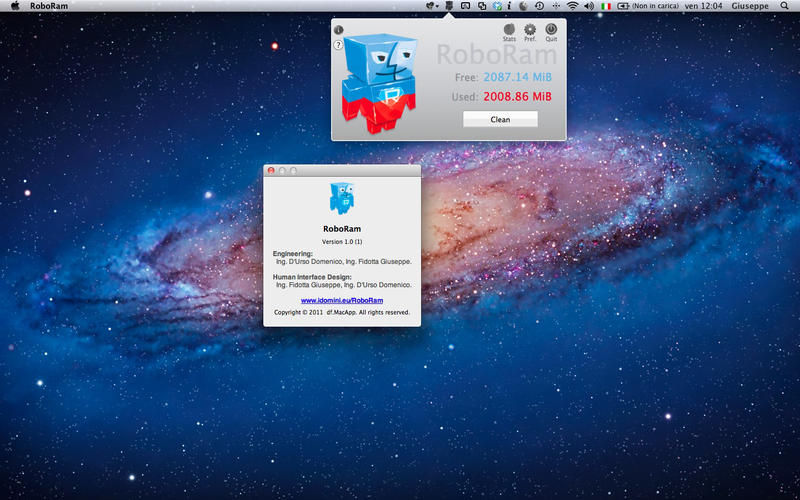Open the Pref. gear icon
The height and width of the screenshot is (500, 800).
click(x=530, y=30)
